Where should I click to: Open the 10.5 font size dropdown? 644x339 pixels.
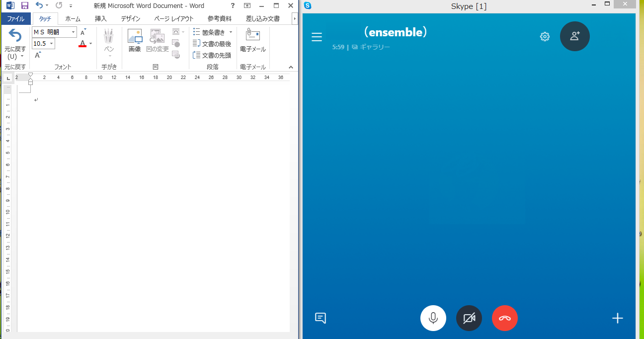pyautogui.click(x=51, y=44)
